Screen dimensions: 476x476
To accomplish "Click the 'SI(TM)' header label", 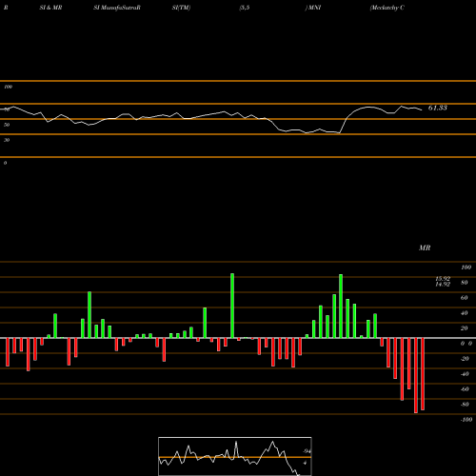I will (181, 8).
